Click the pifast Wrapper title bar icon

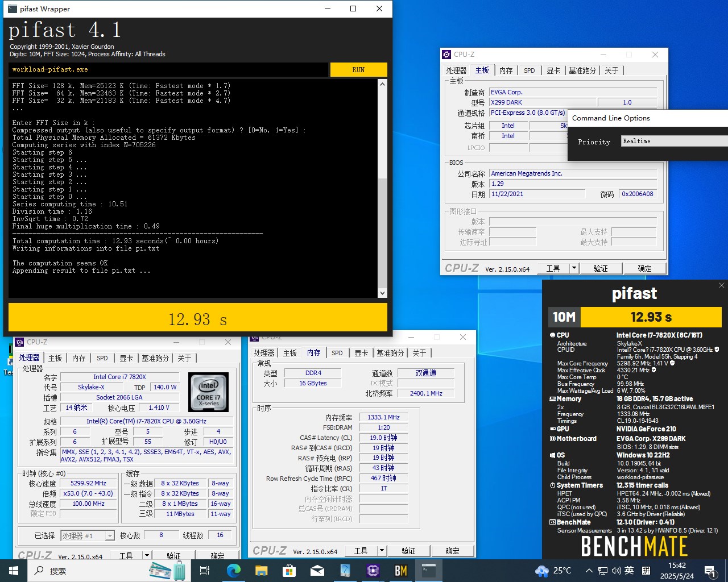[x=13, y=9]
